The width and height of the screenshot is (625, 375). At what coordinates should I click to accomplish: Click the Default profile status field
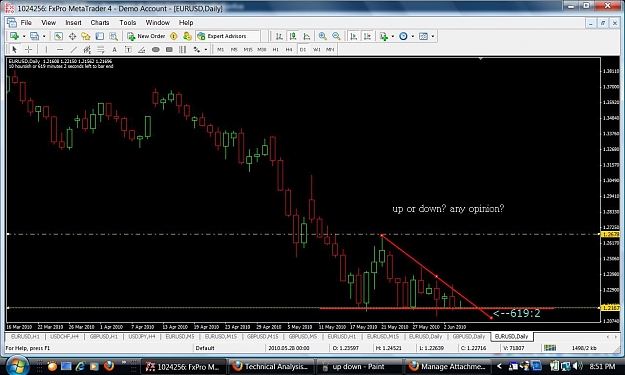(x=229, y=348)
